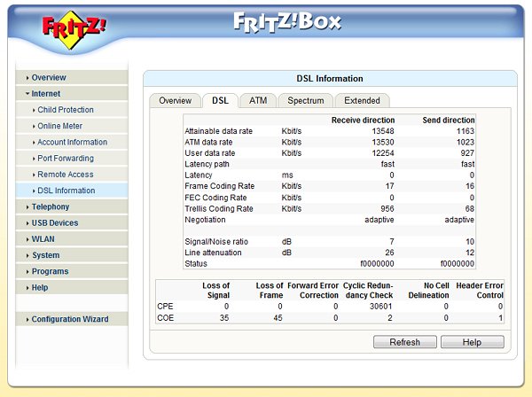Open Child Protection settings
This screenshot has height=397, width=532.
click(x=65, y=110)
